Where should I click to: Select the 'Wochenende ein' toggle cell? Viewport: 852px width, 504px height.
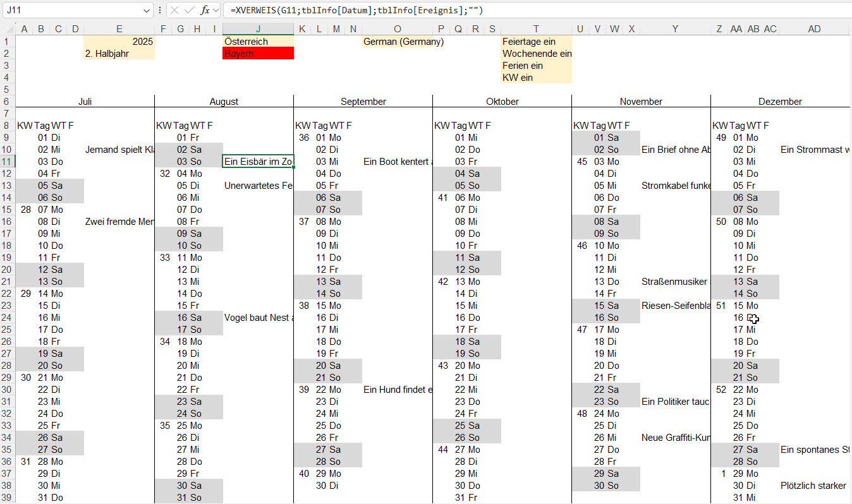point(536,54)
